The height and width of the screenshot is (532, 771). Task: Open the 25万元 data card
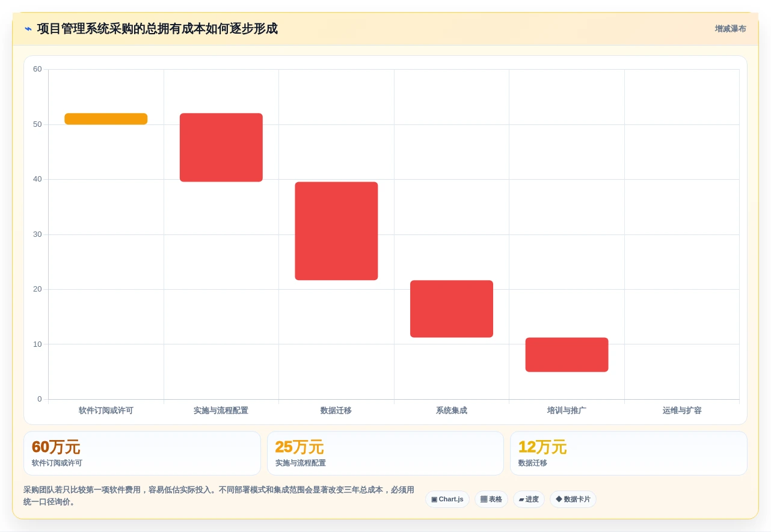coord(385,453)
